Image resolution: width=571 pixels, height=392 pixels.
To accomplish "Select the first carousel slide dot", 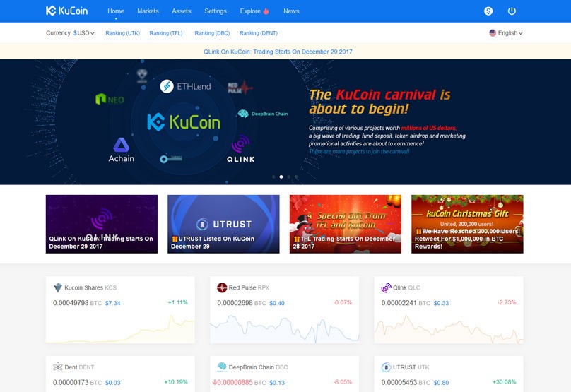I will click(x=273, y=177).
